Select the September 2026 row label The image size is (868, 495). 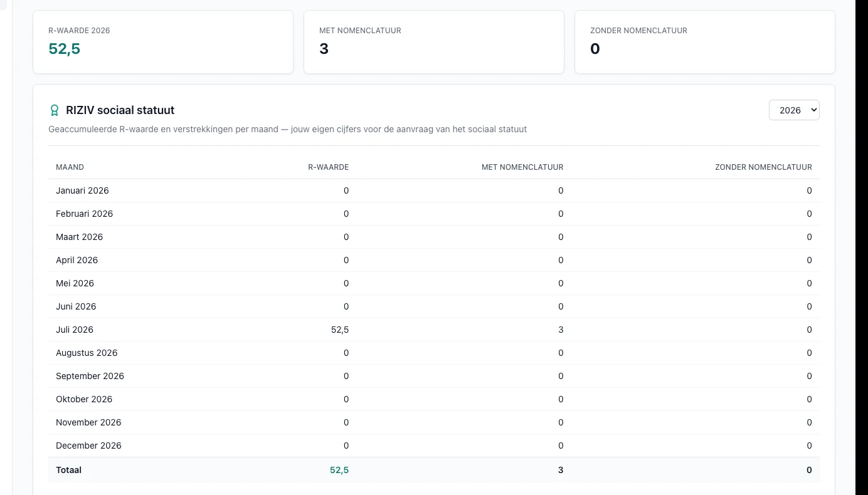(90, 376)
